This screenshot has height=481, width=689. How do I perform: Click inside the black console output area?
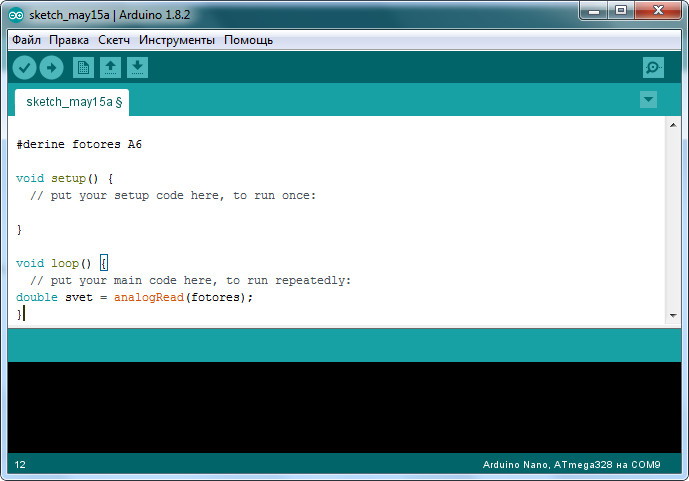coord(344,407)
